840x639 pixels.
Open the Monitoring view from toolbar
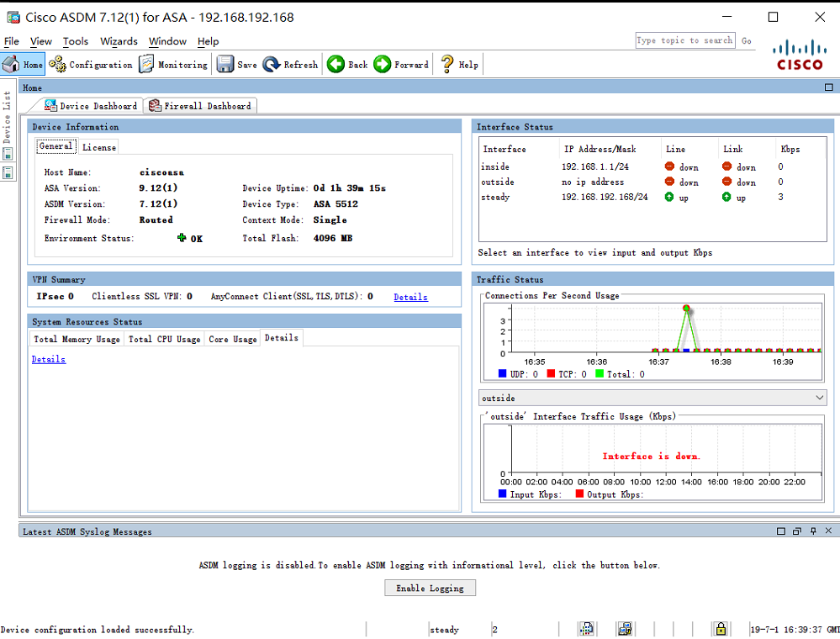[x=146, y=65]
